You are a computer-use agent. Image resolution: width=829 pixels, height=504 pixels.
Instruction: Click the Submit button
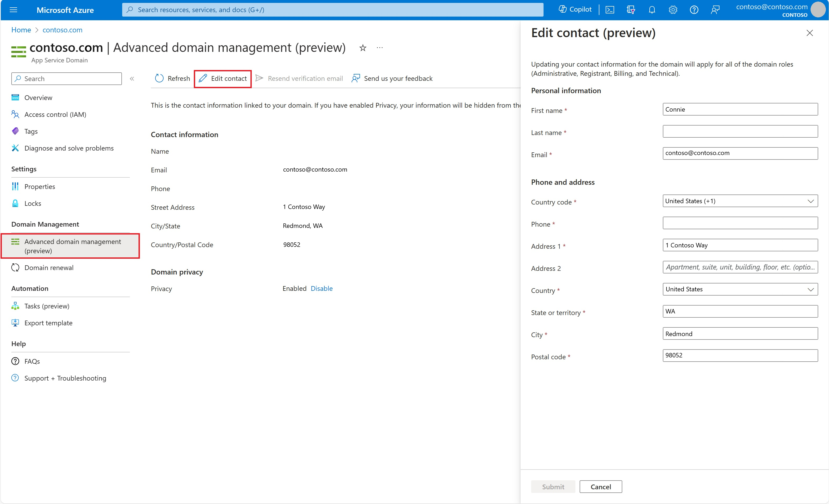click(x=551, y=487)
